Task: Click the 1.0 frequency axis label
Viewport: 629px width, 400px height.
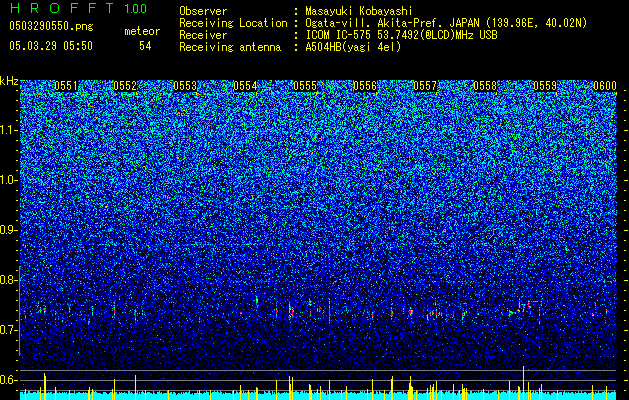Action: click(x=9, y=180)
